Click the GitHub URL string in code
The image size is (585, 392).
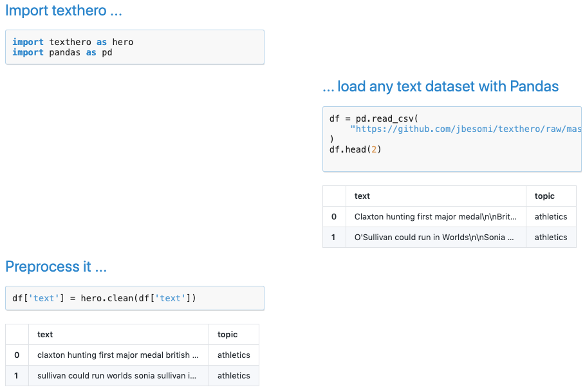point(466,129)
